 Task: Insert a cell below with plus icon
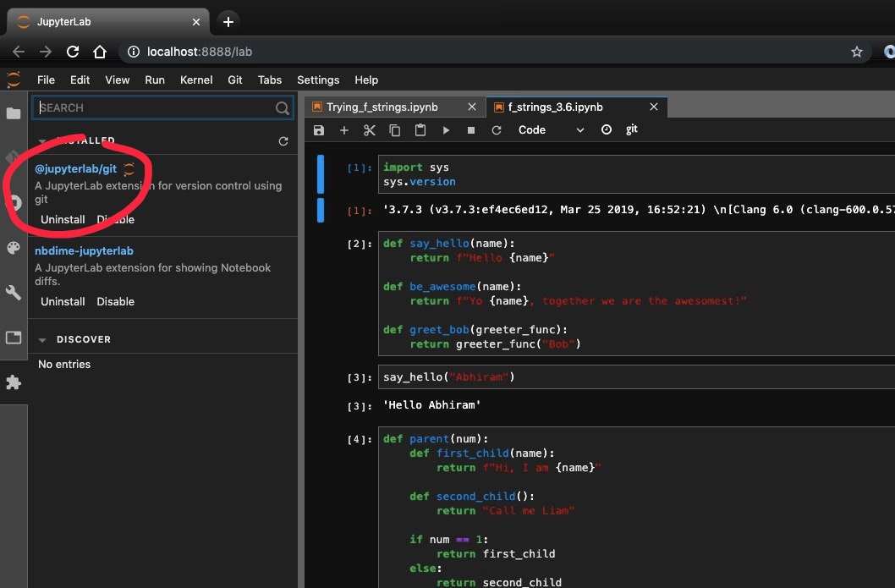[344, 130]
